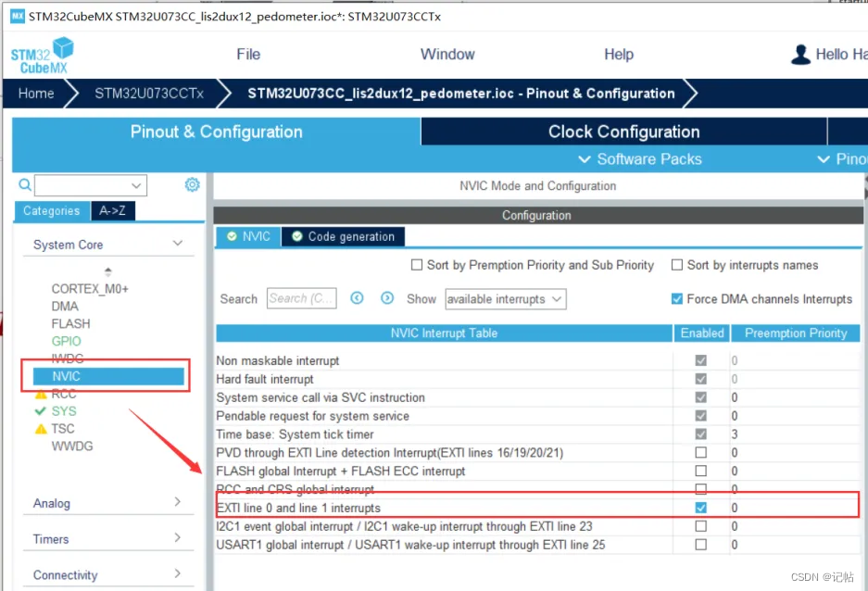Uncheck Force DMA channels Interrupts

[676, 299]
